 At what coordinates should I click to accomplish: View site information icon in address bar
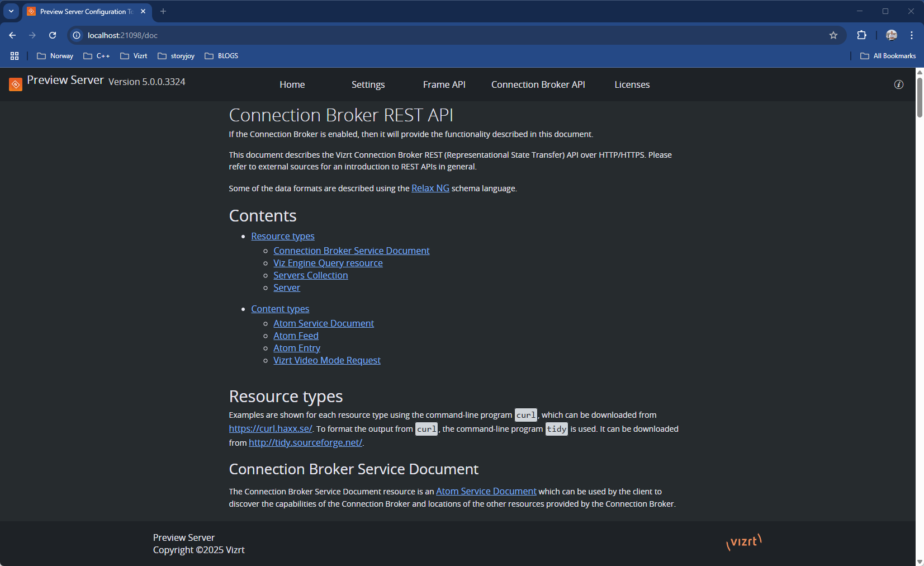pyautogui.click(x=77, y=35)
